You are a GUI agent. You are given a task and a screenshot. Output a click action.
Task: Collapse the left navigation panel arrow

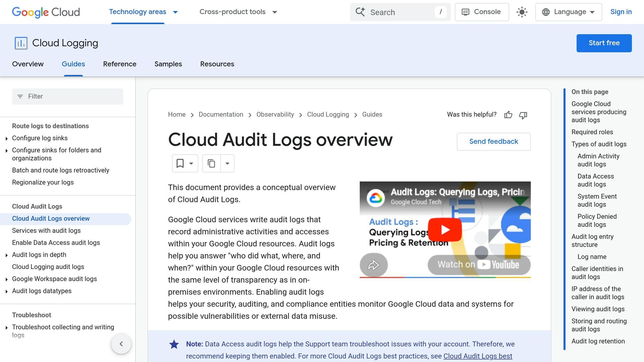pos(121,344)
